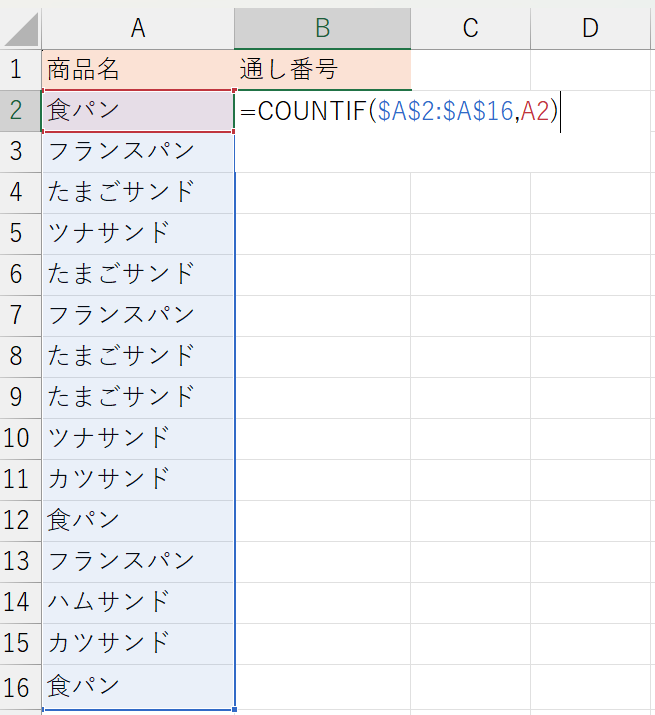Select row 15 header
This screenshot has height=715, width=655.
(x=21, y=644)
